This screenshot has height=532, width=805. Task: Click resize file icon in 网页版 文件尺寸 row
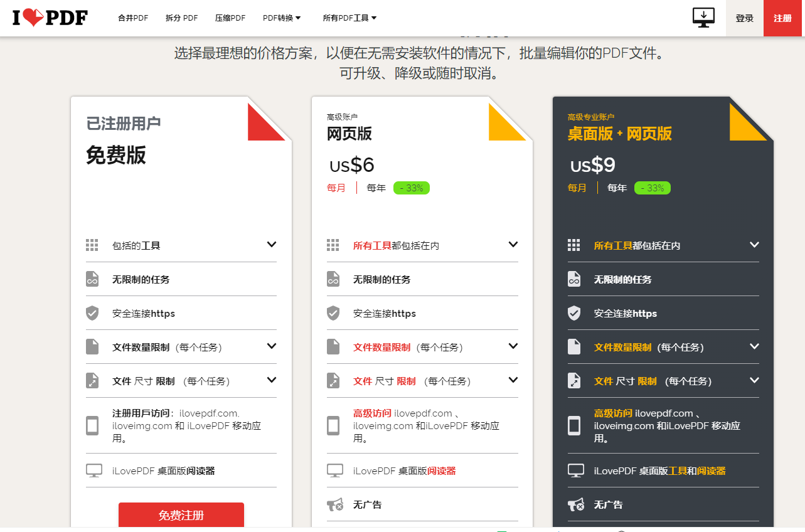point(333,381)
